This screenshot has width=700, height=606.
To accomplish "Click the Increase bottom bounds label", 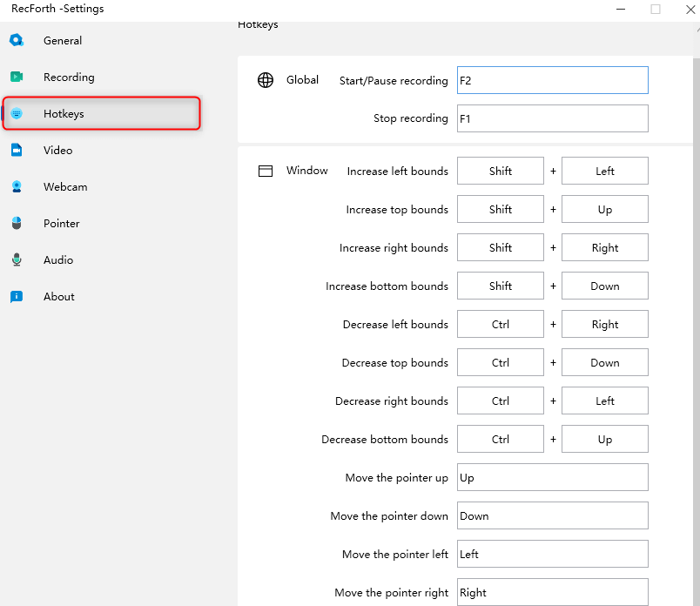I will tap(387, 286).
